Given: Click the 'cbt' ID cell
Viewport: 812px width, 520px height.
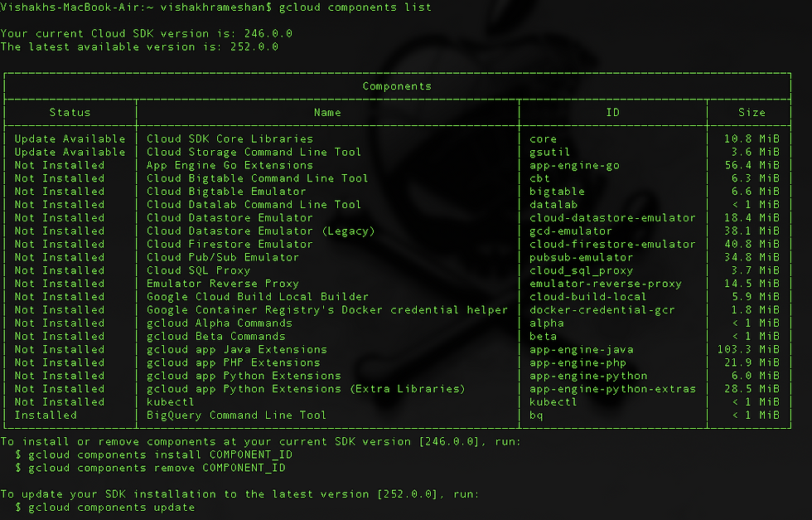Looking at the screenshot, I should (x=539, y=178).
